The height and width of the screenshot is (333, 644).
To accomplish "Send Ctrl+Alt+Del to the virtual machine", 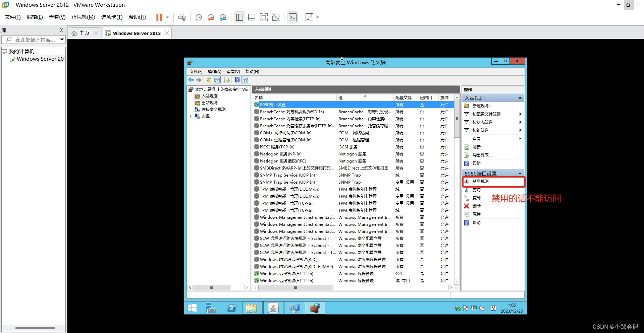I will (182, 17).
